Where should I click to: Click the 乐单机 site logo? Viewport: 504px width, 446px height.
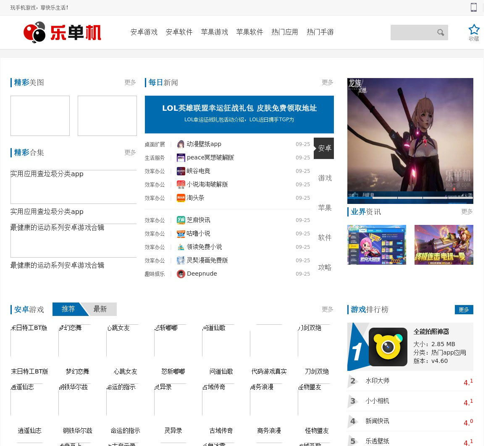(x=62, y=32)
